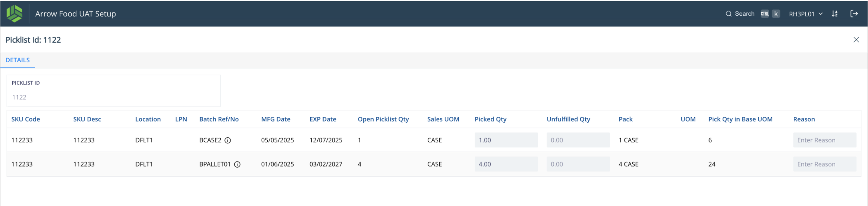
Task: Click Enter Reason field in first row
Action: pos(824,140)
